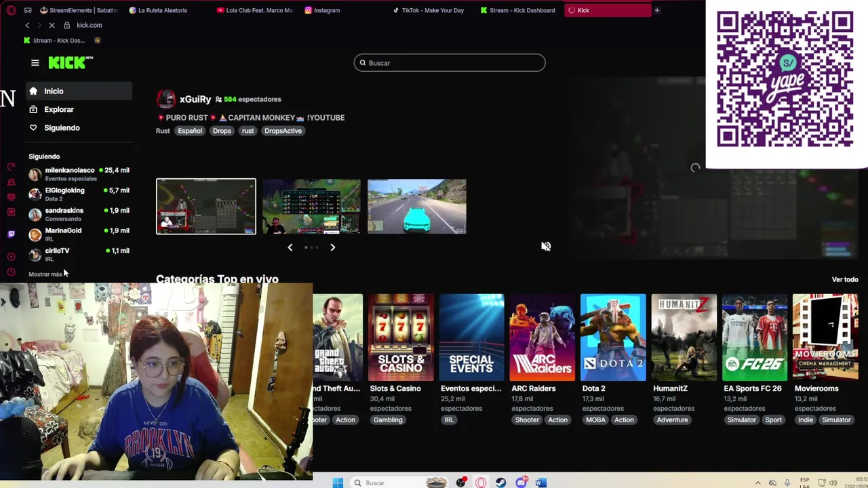868x488 pixels.
Task: Open the ARC Raiders category card
Action: tap(542, 338)
